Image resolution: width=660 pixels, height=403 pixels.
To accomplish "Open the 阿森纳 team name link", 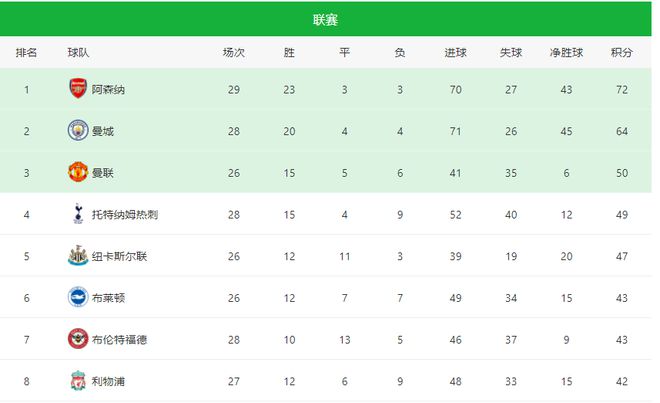I will pos(108,89).
